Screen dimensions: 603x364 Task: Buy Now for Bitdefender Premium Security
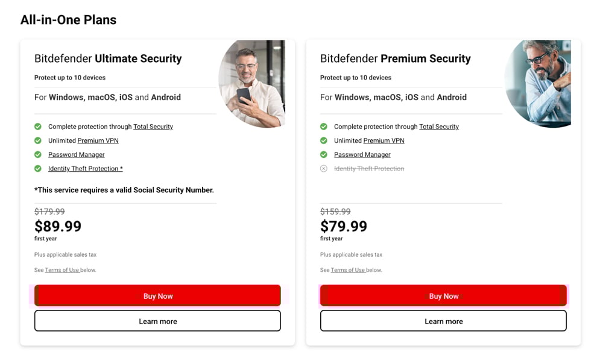pos(443,296)
